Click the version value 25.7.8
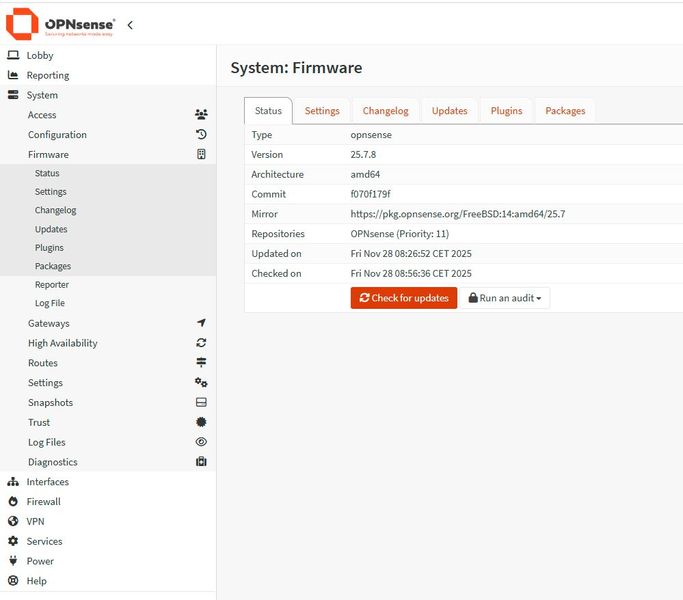Screen dimensions: 683x600 (363, 154)
